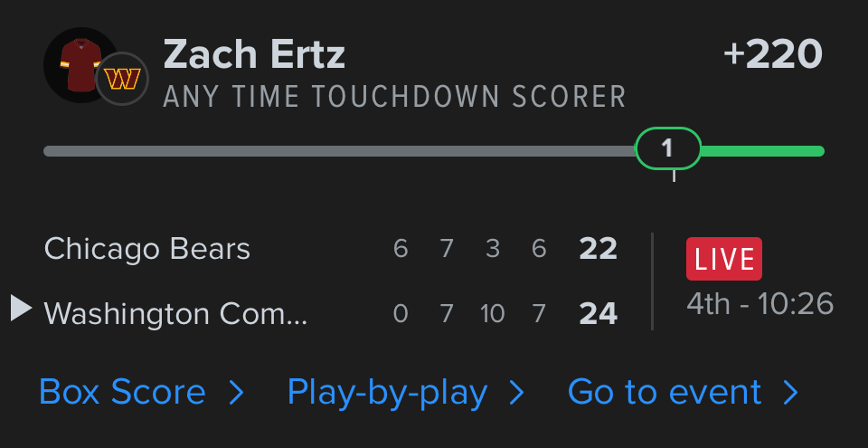Click the Any Time Touchdown Scorer label
Screen dimensions: 868x448
[x=394, y=97]
